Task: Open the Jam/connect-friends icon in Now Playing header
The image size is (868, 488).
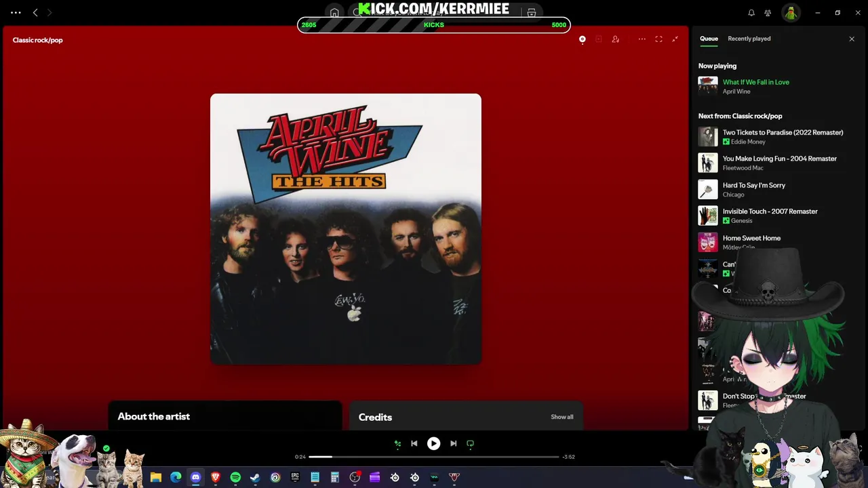Action: coord(615,39)
